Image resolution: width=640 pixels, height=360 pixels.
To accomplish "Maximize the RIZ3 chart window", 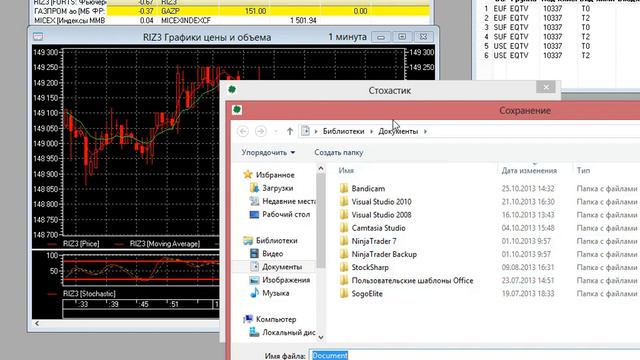I will (x=402, y=37).
